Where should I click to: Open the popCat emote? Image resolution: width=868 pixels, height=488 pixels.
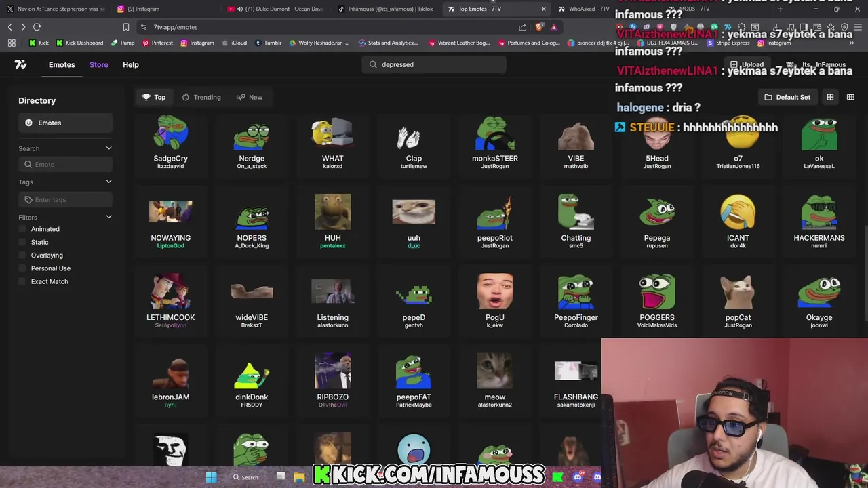coord(738,302)
